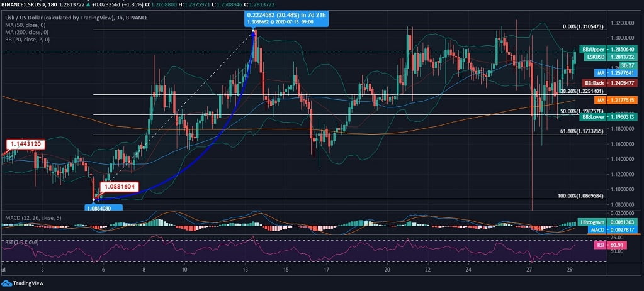The height and width of the screenshot is (291, 644).
Task: Select the RSI (14, close) legend
Action: pos(22,242)
